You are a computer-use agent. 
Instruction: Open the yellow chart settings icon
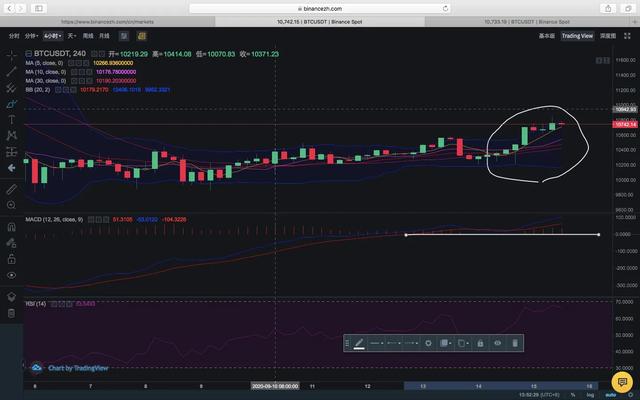(142, 36)
